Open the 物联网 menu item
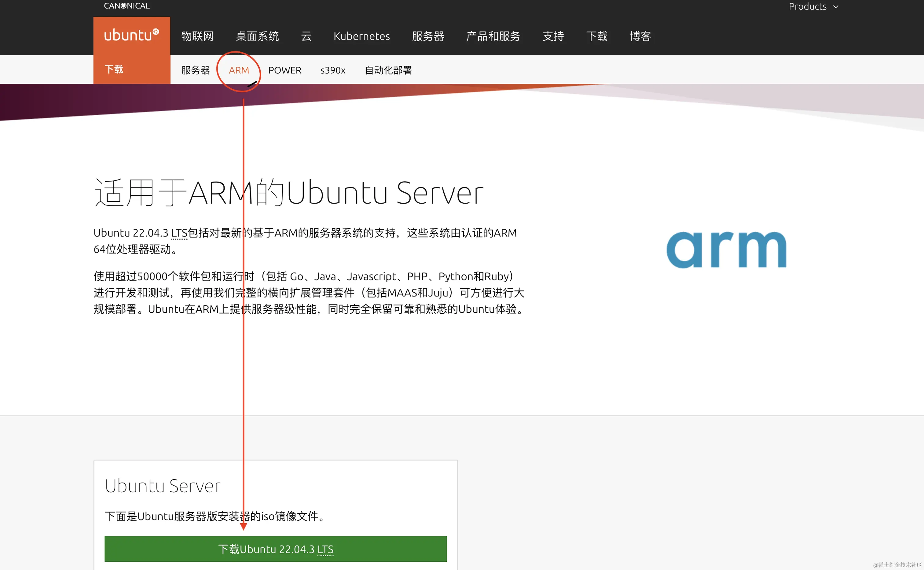This screenshot has height=570, width=924. (x=197, y=36)
